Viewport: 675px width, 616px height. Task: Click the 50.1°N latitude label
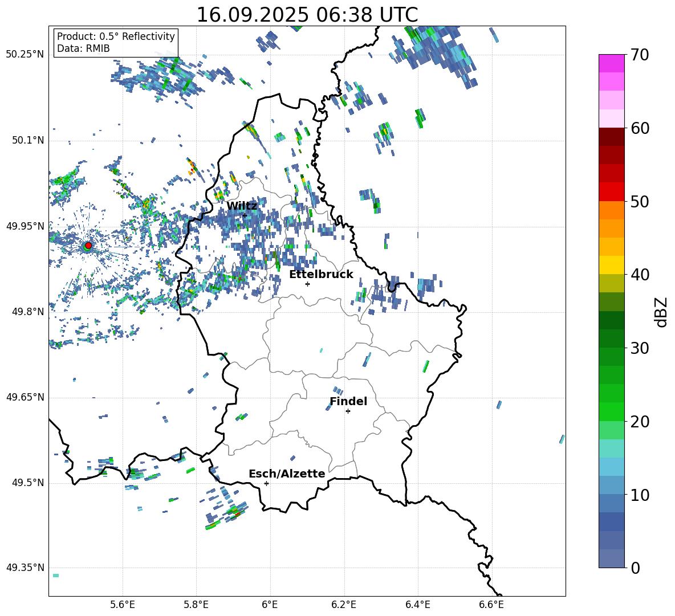click(28, 141)
